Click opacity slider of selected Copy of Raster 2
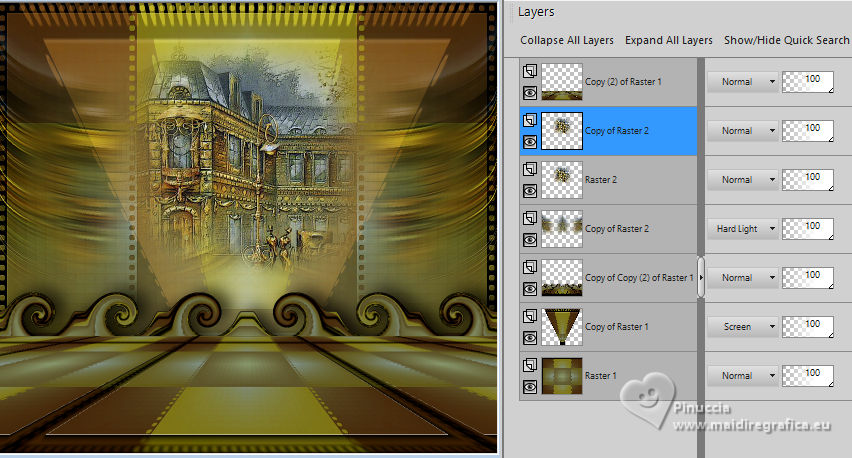The width and height of the screenshot is (852, 458). (808, 131)
